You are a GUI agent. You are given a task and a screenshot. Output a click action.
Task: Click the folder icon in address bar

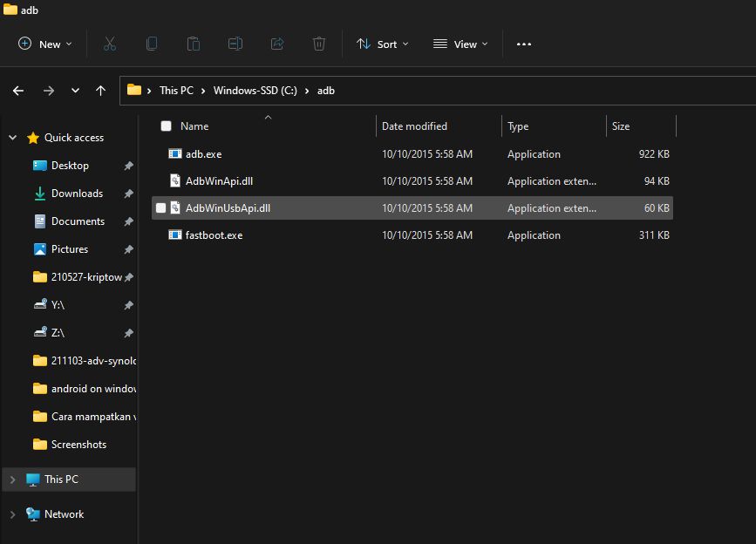134,90
